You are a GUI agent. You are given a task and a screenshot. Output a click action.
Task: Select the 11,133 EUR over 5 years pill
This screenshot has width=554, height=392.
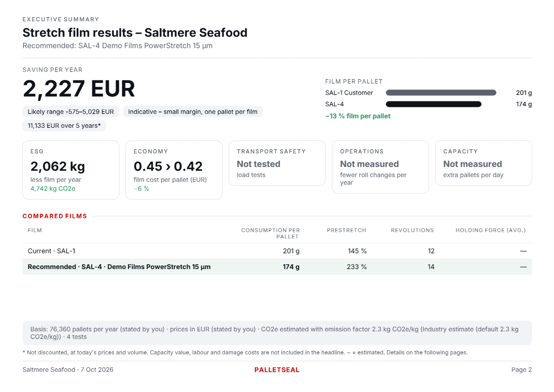coord(64,125)
